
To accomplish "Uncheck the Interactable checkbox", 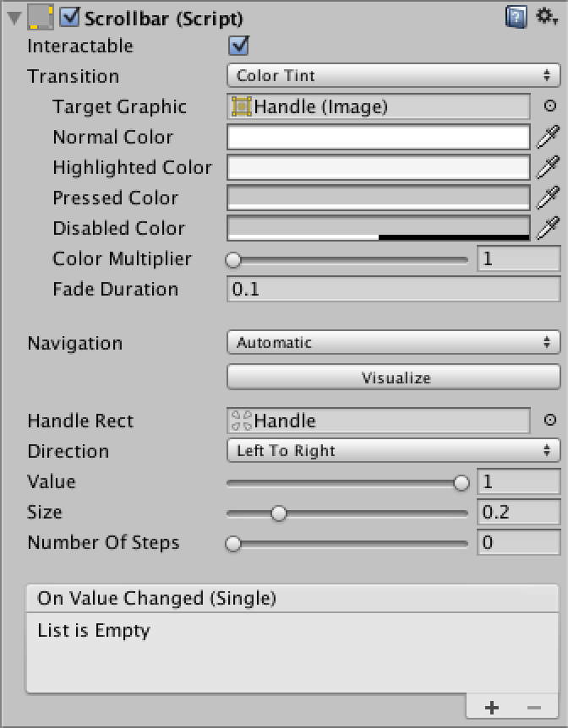I will (238, 46).
